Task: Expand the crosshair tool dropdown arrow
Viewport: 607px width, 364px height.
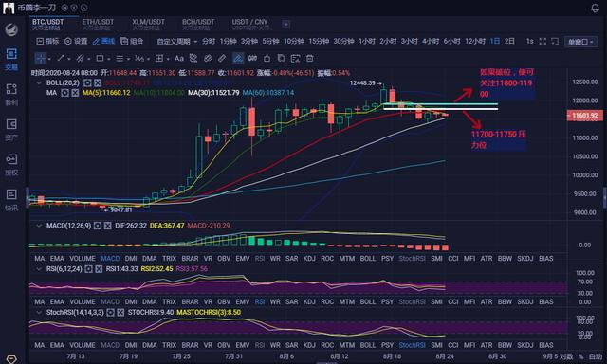Action: (49, 59)
